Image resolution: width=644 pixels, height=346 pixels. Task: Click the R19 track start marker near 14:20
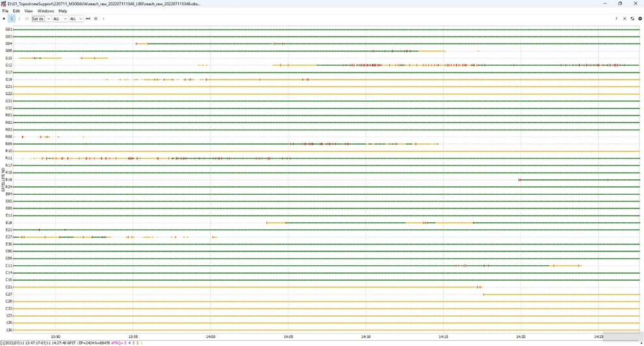point(520,180)
